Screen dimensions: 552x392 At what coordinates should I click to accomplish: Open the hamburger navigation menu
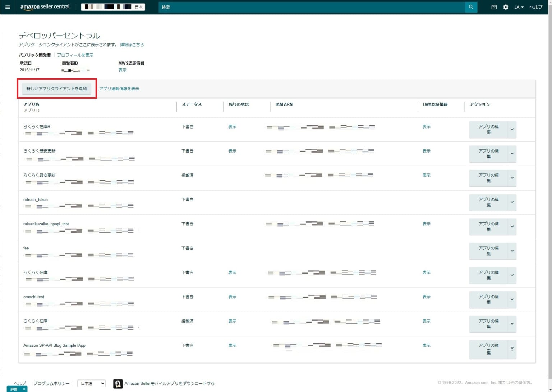click(x=7, y=7)
